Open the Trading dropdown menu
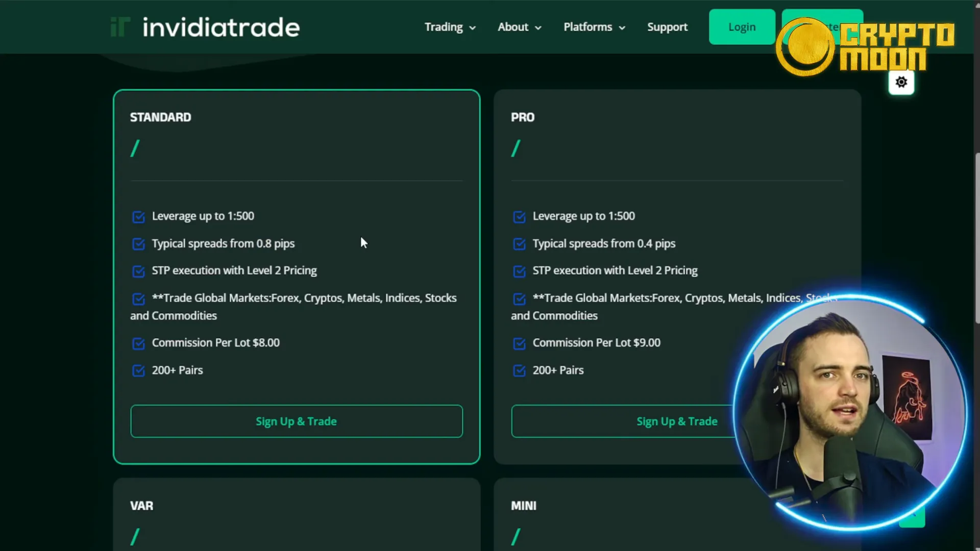Screen dimensions: 980x551 click(450, 27)
